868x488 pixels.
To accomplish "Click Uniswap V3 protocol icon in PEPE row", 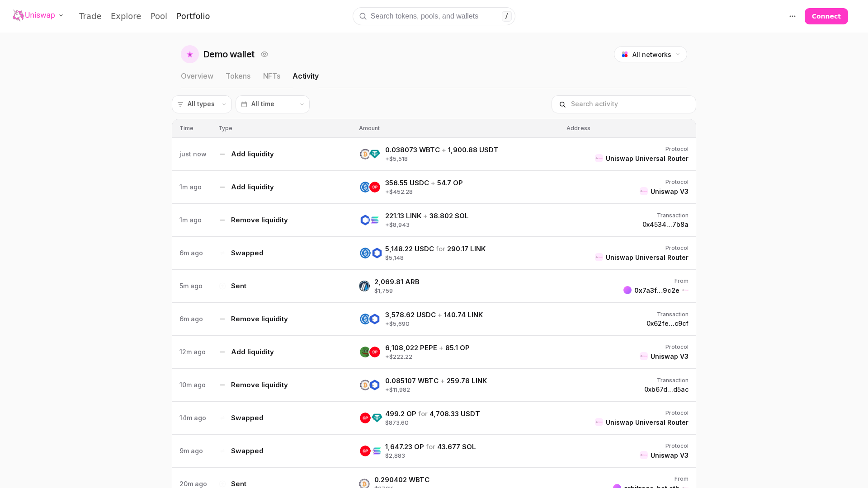I will pyautogui.click(x=644, y=356).
